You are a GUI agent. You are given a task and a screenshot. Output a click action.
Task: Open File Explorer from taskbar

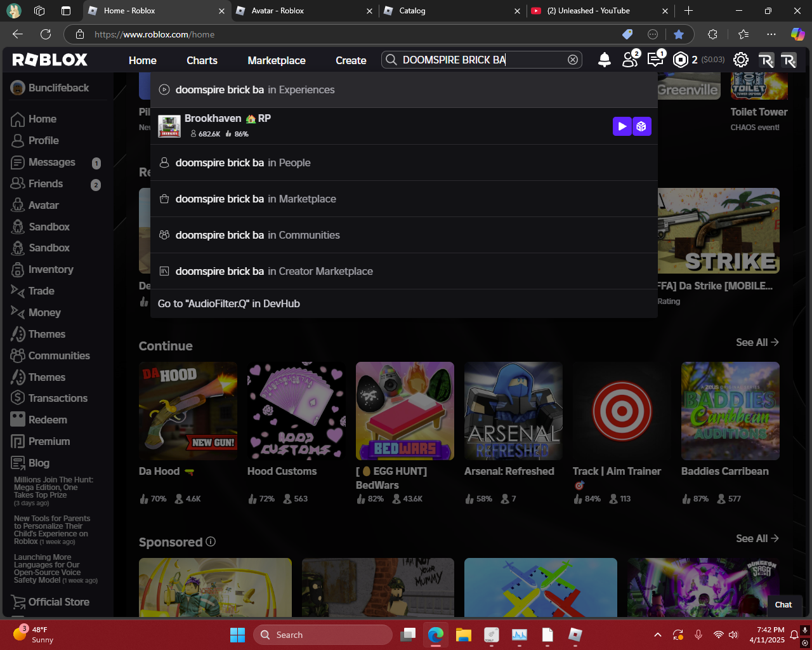click(464, 635)
